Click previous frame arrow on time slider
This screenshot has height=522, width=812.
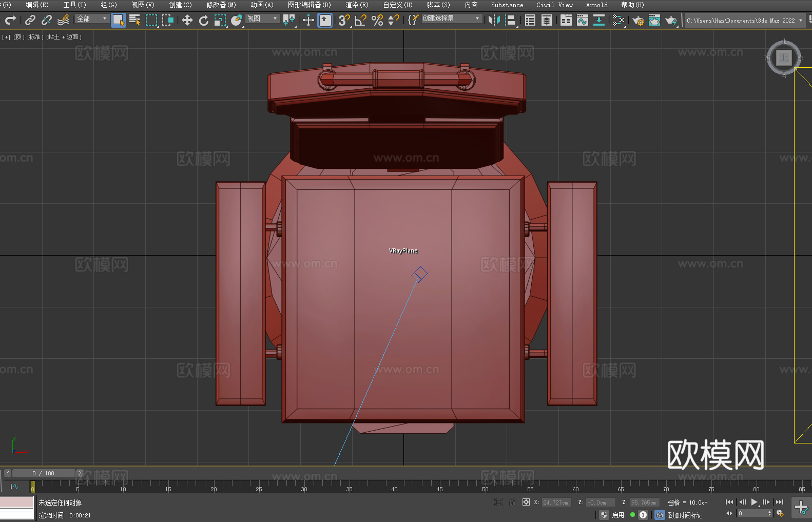tap(8, 473)
